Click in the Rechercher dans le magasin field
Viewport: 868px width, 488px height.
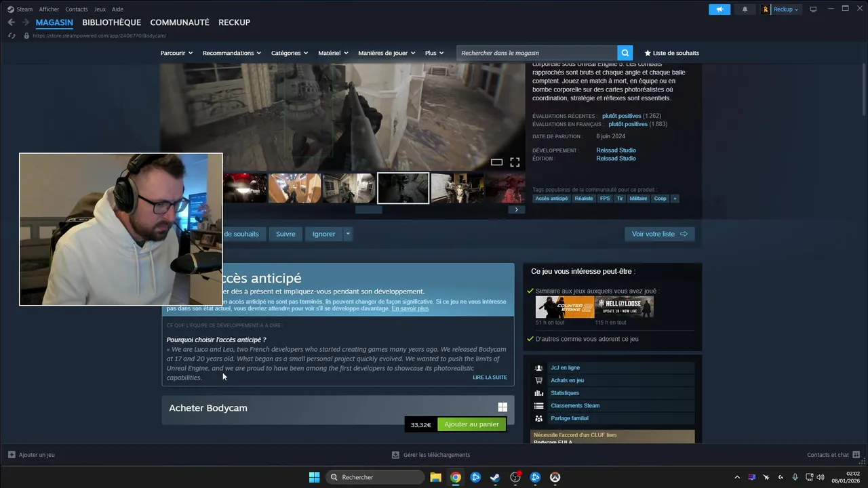(537, 53)
